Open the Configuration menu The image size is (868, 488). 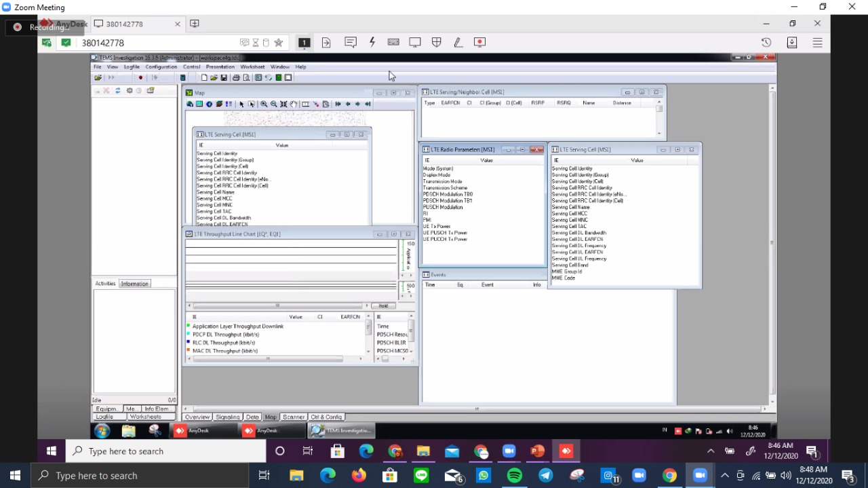[x=161, y=67]
